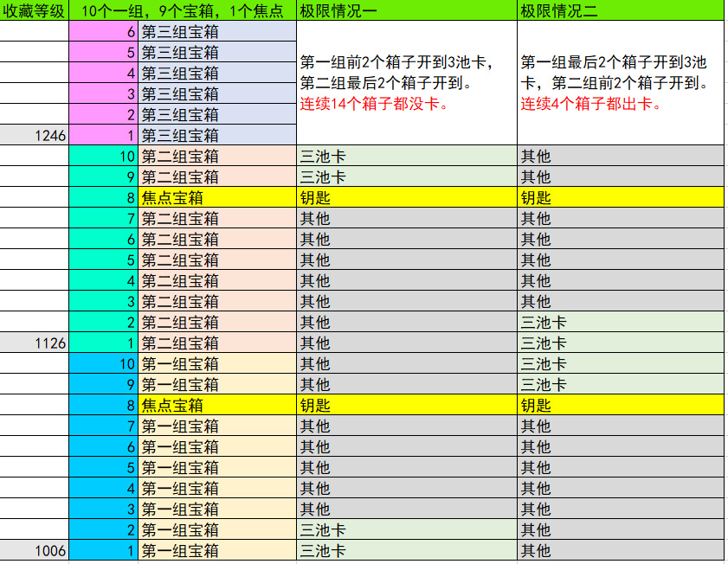Screen dimensions: 728x564
Task: Click the merged note mentioning 连续4个箱子都出卡
Action: [x=622, y=83]
